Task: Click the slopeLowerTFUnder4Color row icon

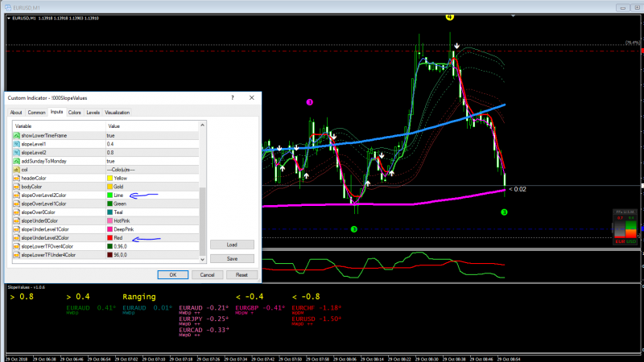Action: tap(16, 255)
